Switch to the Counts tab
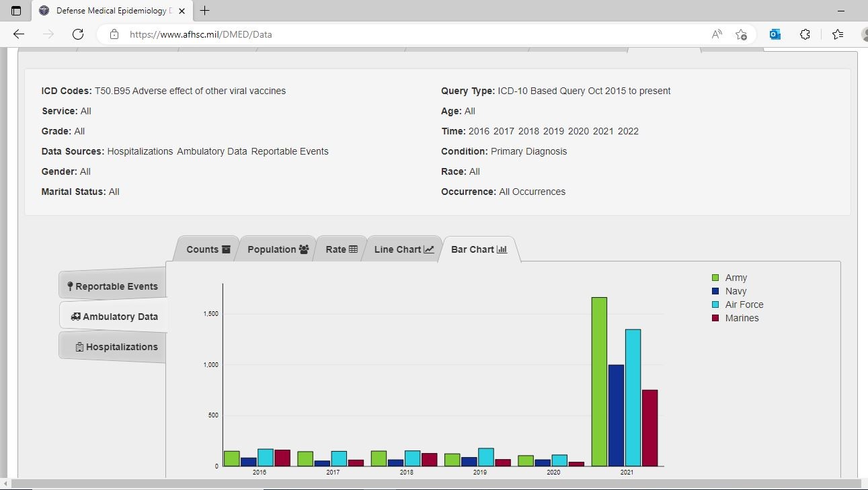This screenshot has height=490, width=868. [208, 249]
